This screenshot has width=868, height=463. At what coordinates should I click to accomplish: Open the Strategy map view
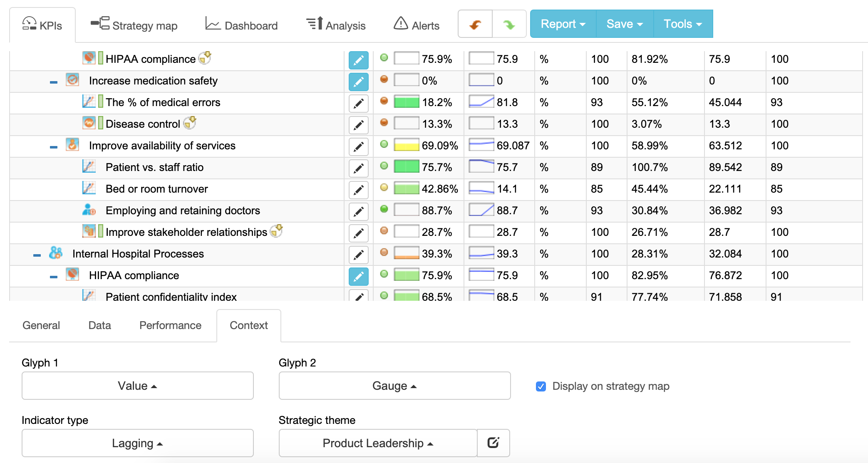134,25
